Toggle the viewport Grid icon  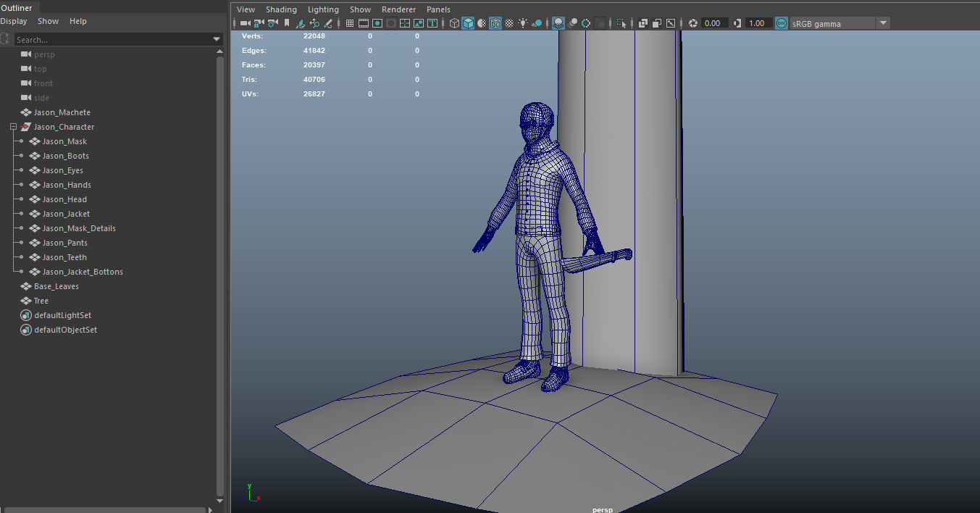pyautogui.click(x=350, y=23)
